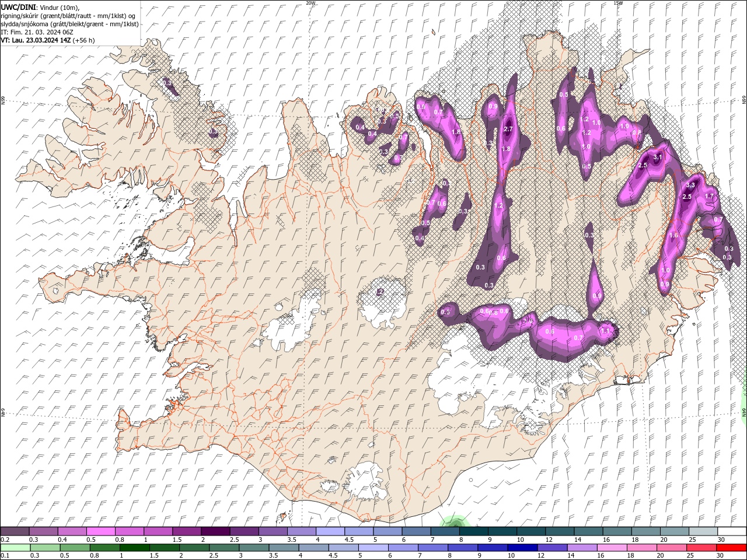747x560 pixels.
Task: Click deep blue swatch between 10 and 12, lower legend
Action: pos(522,547)
